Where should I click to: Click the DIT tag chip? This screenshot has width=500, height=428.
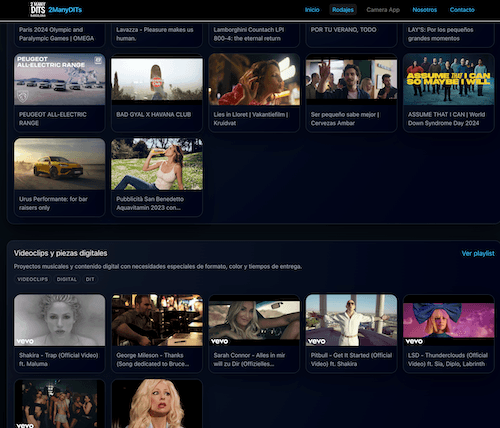[x=90, y=279]
